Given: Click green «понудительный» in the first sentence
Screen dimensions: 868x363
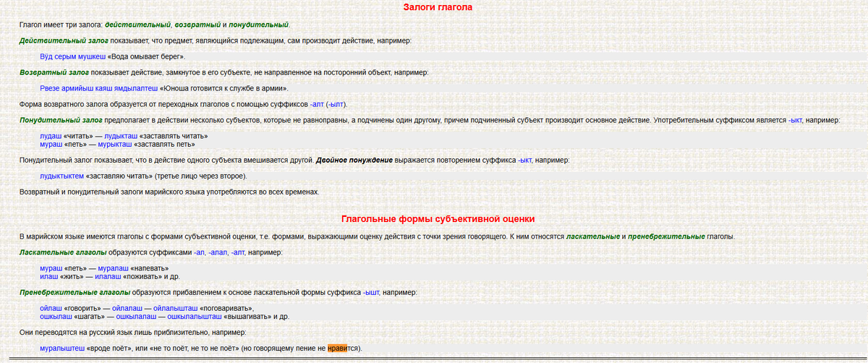Looking at the screenshot, I should [x=259, y=25].
